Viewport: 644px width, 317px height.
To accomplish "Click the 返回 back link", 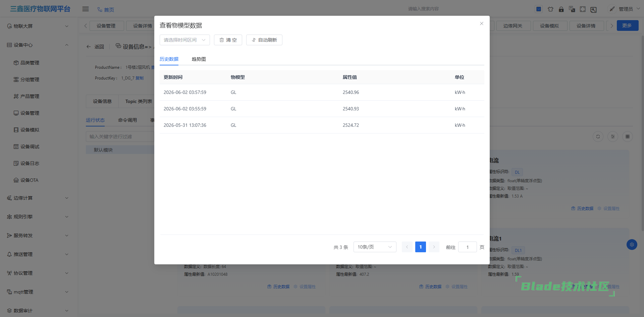I will [95, 47].
